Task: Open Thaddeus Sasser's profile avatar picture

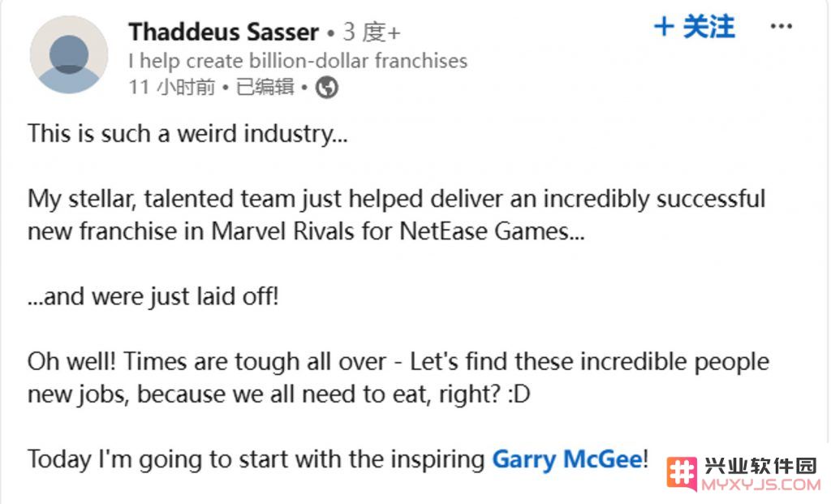Action: click(x=69, y=55)
